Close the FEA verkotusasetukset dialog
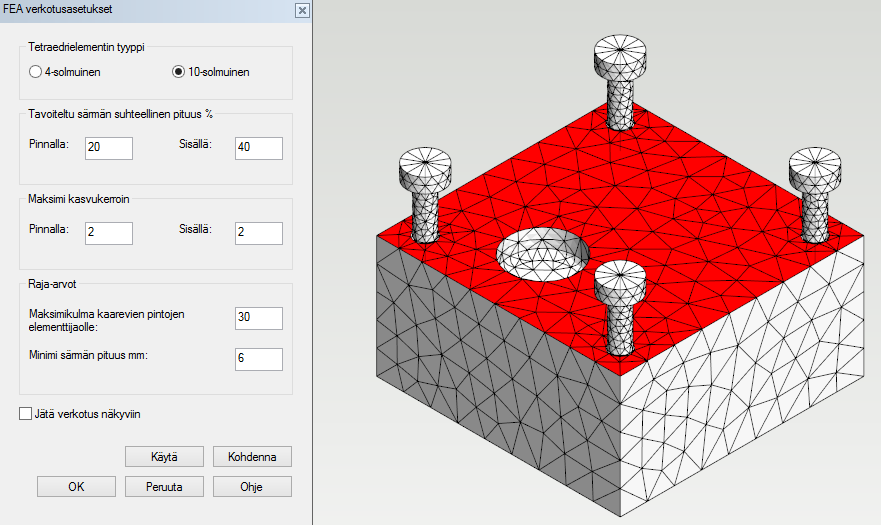This screenshot has height=525, width=881. 301,9
